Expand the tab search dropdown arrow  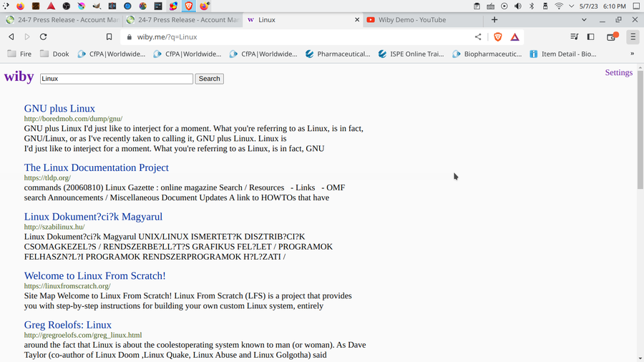pos(584,20)
